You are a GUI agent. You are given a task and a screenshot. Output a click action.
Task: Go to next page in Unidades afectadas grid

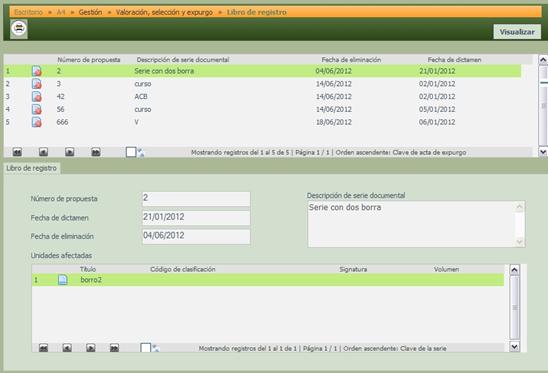[x=91, y=348]
